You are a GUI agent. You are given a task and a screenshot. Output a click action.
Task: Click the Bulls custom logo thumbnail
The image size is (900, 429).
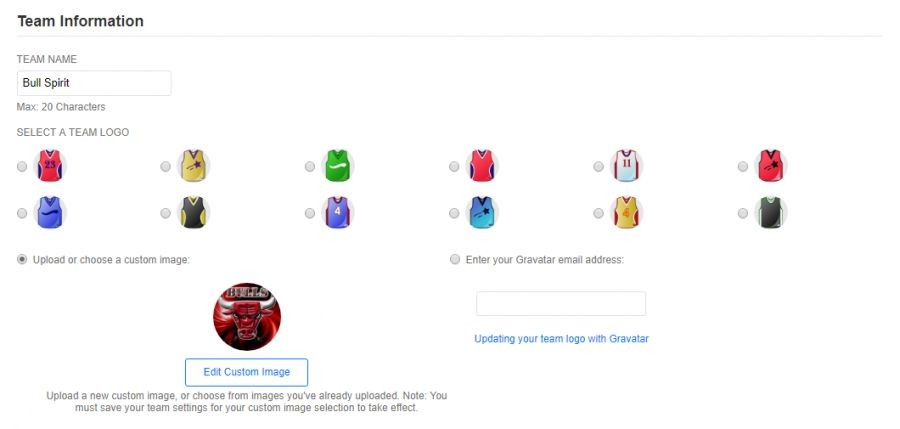click(247, 316)
